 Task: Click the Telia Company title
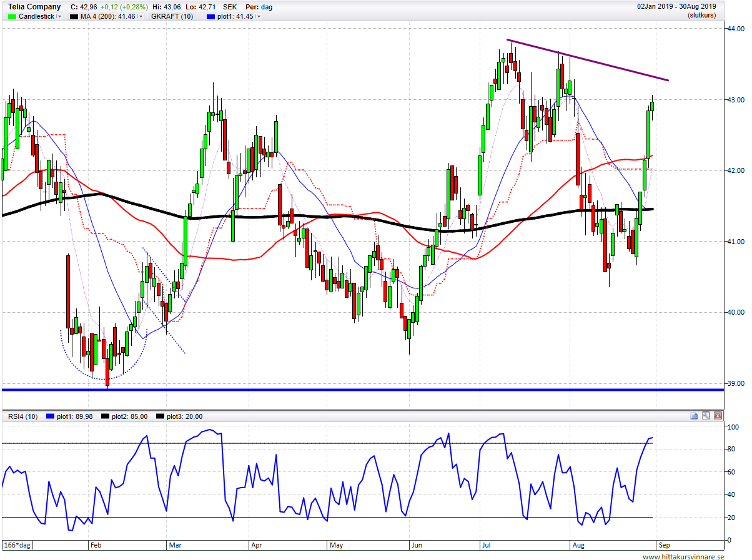(x=34, y=7)
